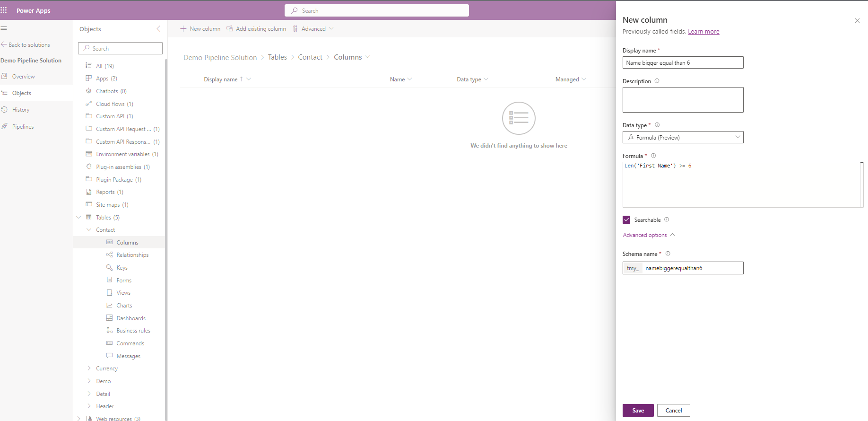Save the new column

pos(638,410)
